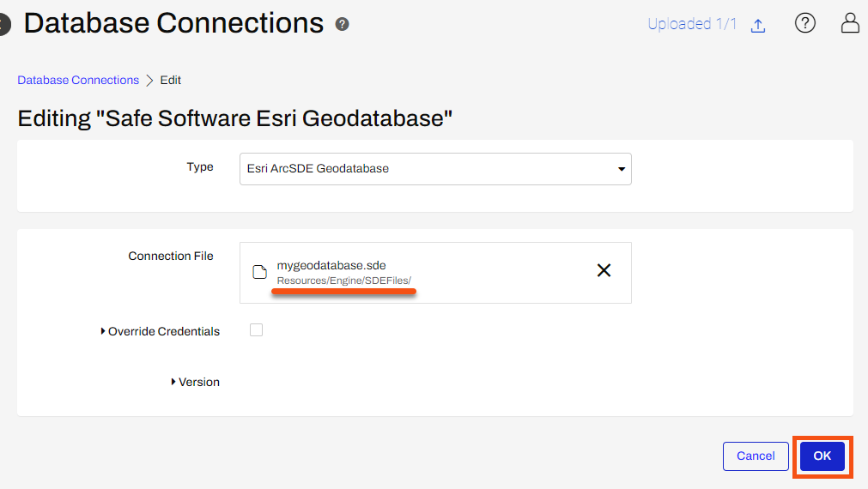Viewport: 868px width, 489px height.
Task: Open the help circle icon in header
Action: coord(804,23)
